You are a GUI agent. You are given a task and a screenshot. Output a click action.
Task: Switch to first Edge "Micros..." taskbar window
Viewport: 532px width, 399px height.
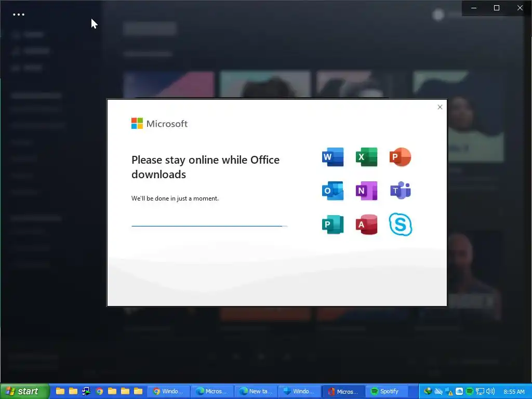point(212,391)
